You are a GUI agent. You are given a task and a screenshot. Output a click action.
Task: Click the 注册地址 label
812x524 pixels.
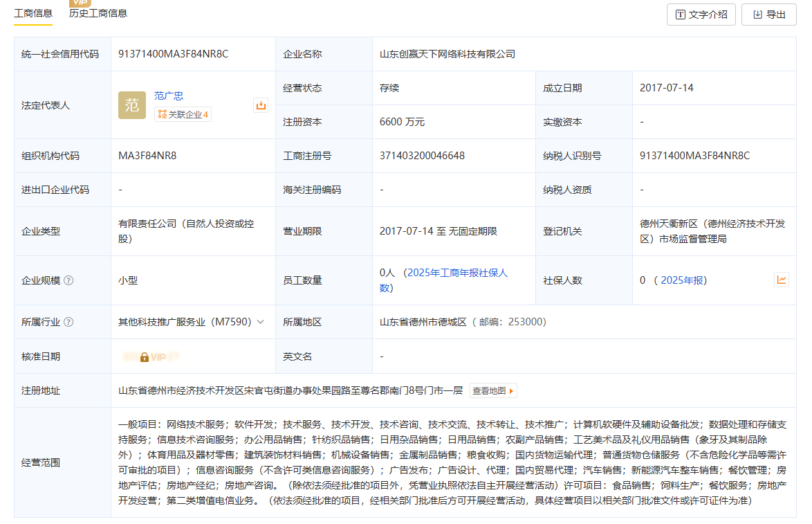pyautogui.click(x=40, y=391)
